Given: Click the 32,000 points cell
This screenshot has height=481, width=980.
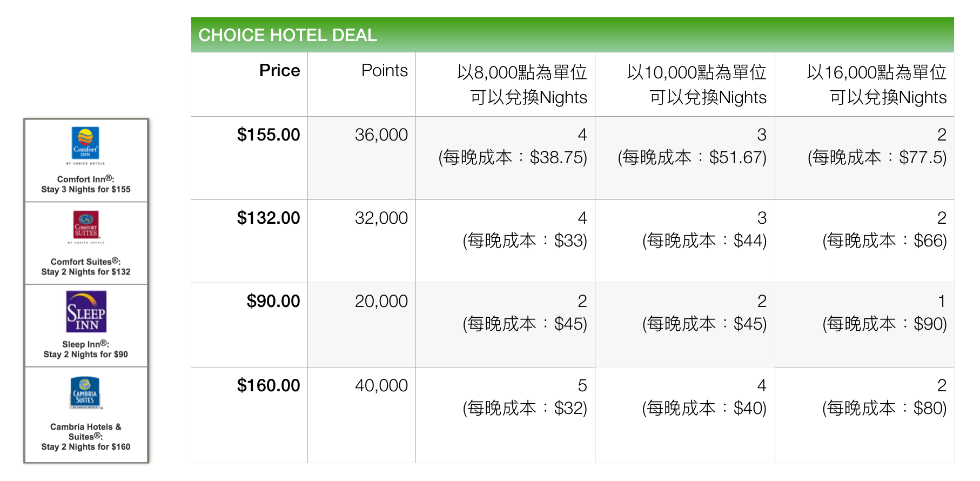Looking at the screenshot, I should pyautogui.click(x=361, y=241).
